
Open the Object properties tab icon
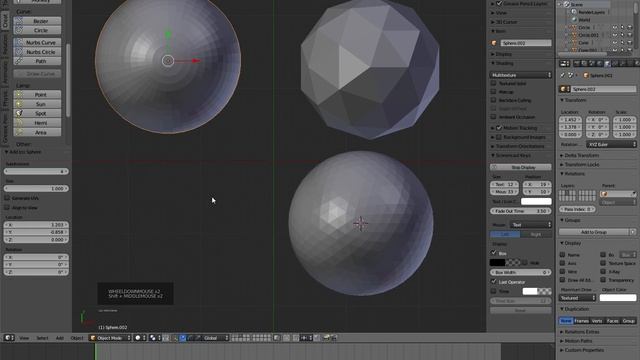[x=607, y=63]
